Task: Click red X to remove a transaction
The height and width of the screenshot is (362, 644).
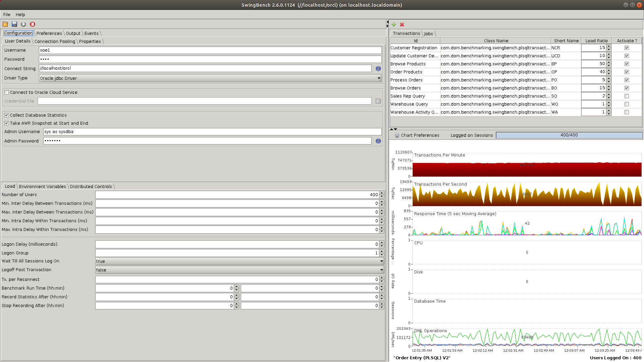Action: click(x=402, y=24)
